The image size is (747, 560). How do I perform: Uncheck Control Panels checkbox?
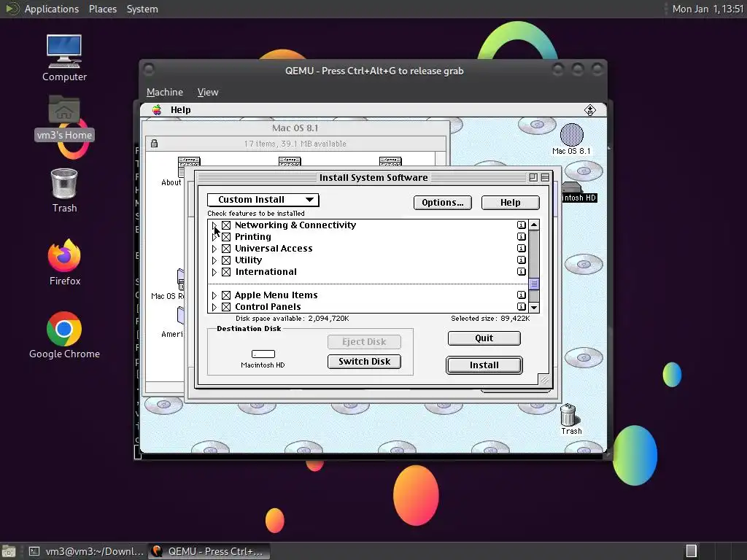click(226, 307)
